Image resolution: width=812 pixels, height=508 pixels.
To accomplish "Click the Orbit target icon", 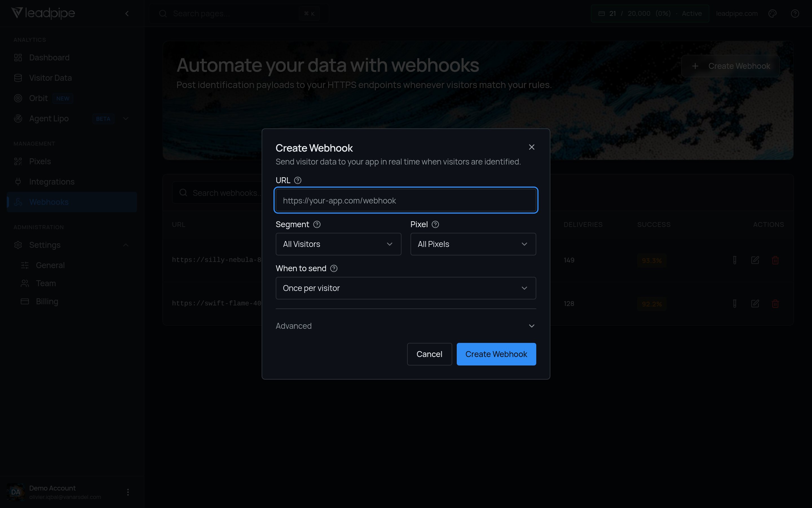I will pyautogui.click(x=18, y=98).
